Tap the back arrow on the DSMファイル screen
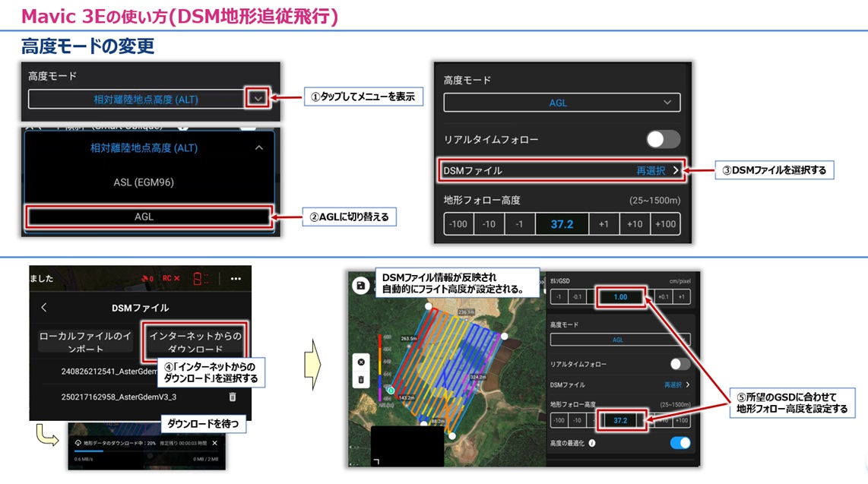Image resolution: width=868 pixels, height=484 pixels. [43, 308]
